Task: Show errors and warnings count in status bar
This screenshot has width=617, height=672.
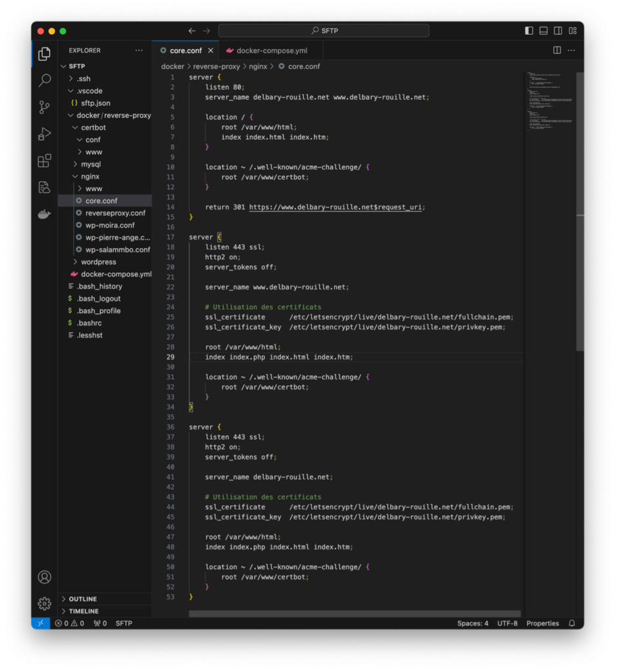Action: coord(70,623)
